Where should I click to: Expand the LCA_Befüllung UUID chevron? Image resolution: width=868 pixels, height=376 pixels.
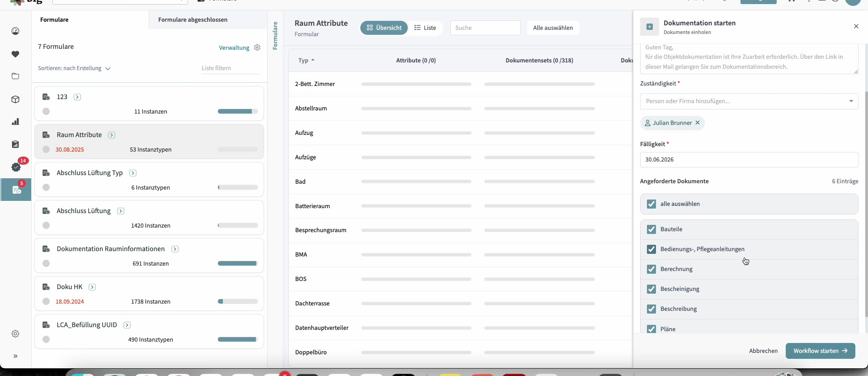127,325
